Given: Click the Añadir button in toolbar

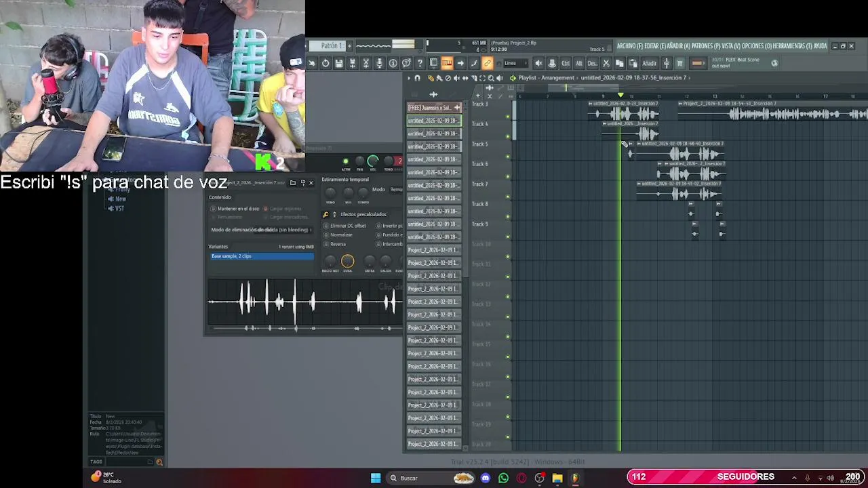Looking at the screenshot, I should (x=649, y=63).
